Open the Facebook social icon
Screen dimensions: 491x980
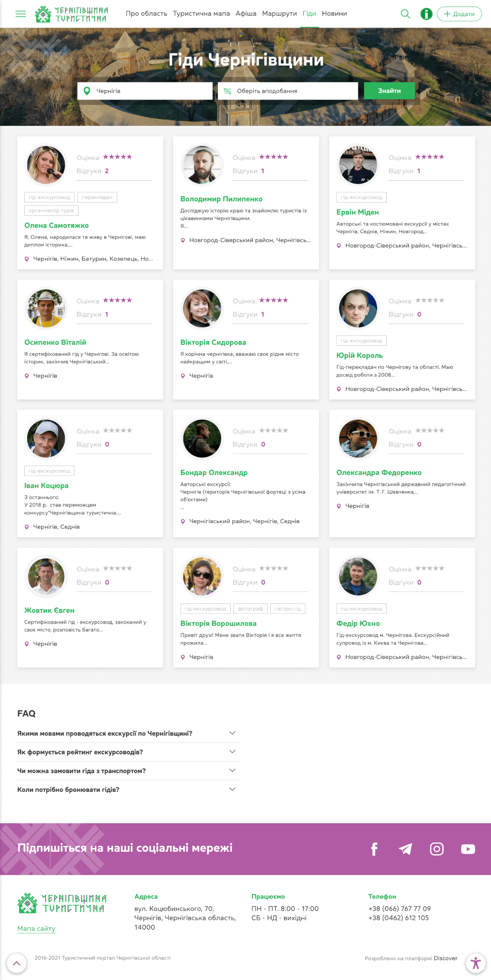(374, 849)
